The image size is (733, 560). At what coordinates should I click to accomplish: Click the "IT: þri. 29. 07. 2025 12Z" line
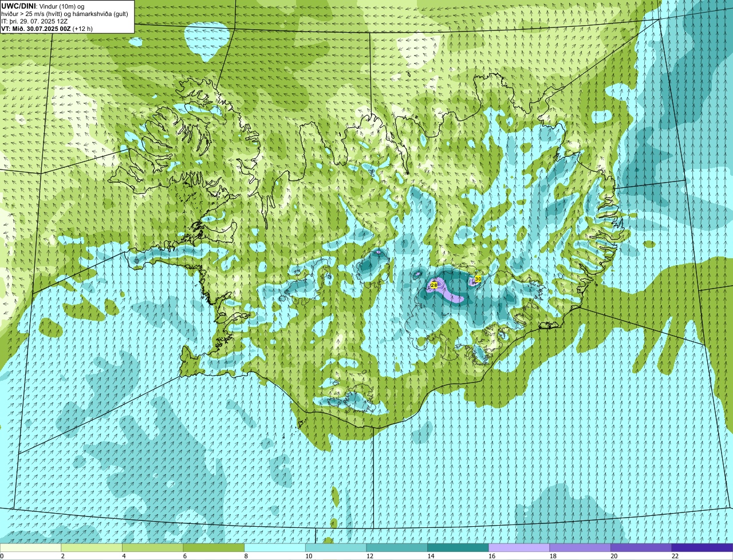[x=34, y=21]
